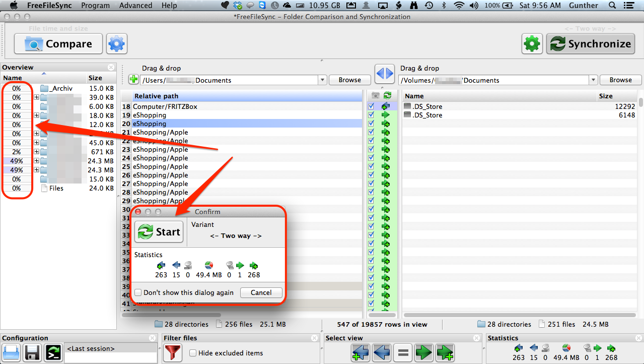Viewport: 644px width, 364px height.
Task: Click the green plus add folder pair icon
Action: 134,80
